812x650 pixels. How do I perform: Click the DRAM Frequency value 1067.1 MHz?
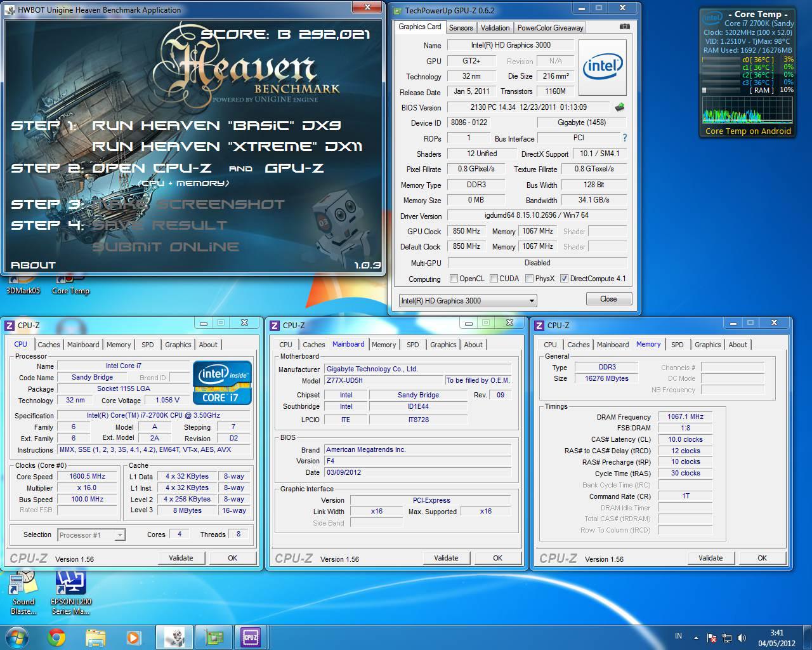pos(685,416)
